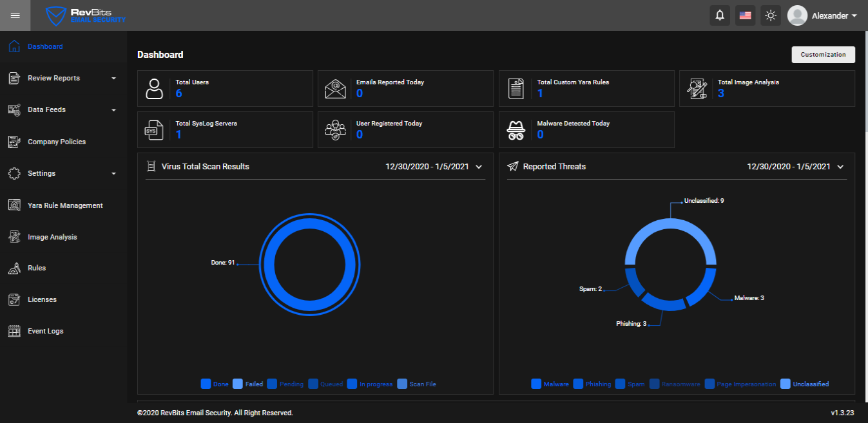This screenshot has height=423, width=868.
Task: Click the US flag language icon
Action: click(746, 15)
